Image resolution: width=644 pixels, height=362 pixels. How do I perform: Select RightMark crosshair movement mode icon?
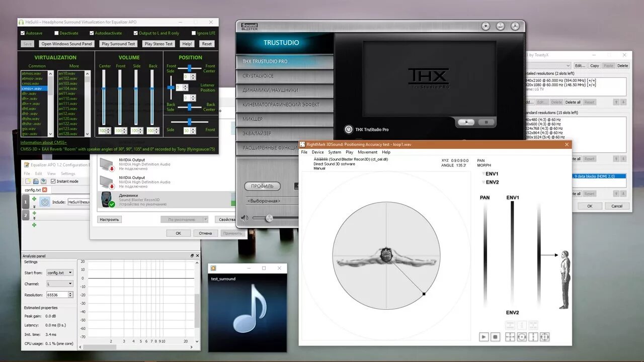pos(510,337)
